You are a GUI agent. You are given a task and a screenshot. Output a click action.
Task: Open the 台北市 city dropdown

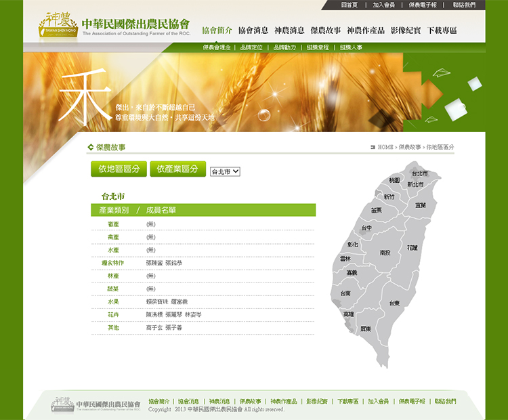click(225, 172)
